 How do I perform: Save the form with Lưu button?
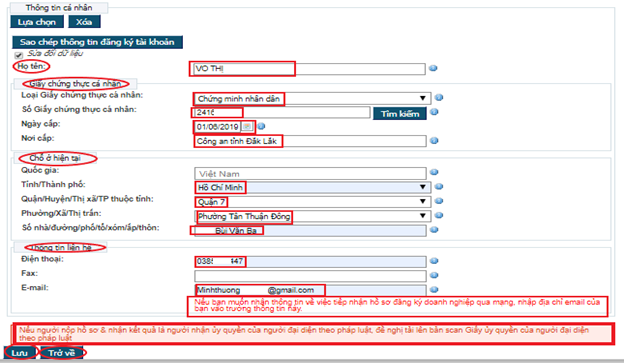point(20,353)
